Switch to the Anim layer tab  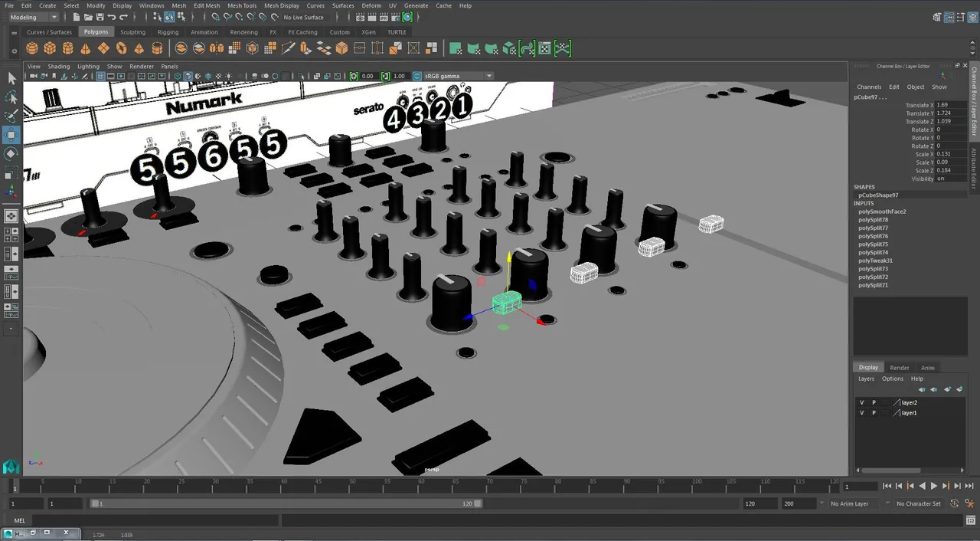point(928,368)
